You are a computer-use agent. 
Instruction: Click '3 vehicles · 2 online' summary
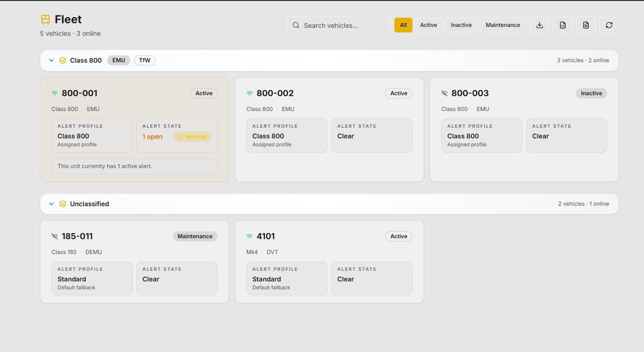[583, 60]
